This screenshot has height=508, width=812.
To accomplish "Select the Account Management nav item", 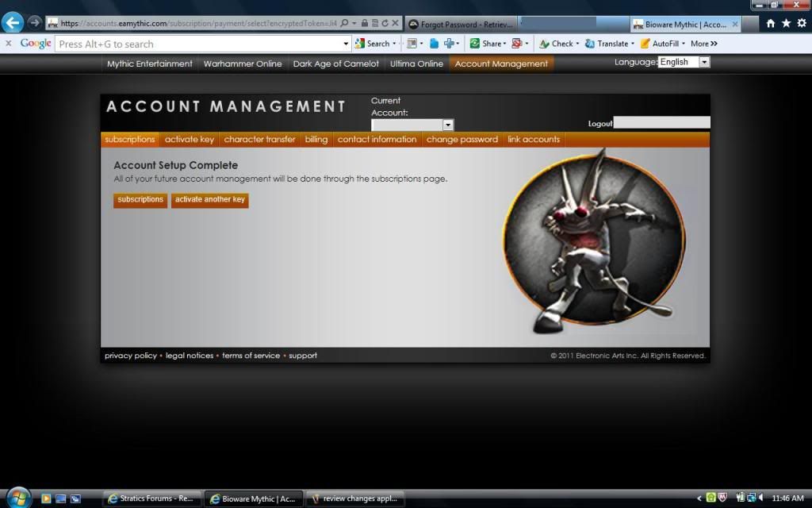I will click(501, 63).
